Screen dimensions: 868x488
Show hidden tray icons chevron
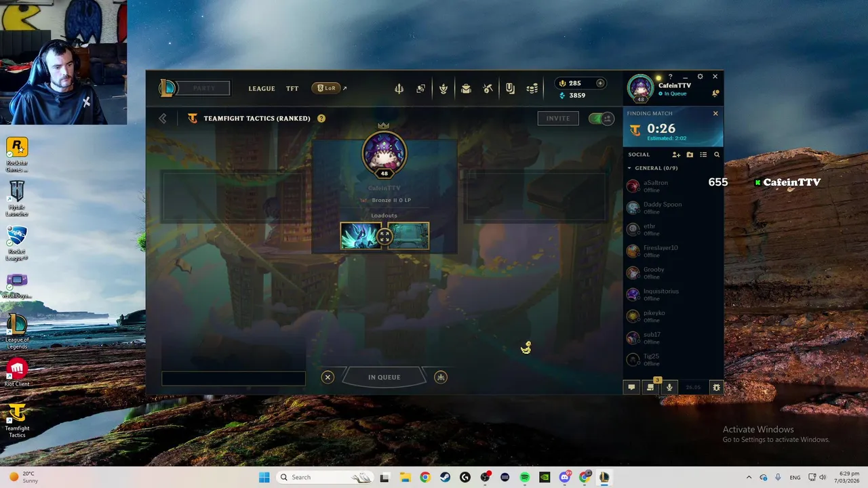click(x=749, y=477)
